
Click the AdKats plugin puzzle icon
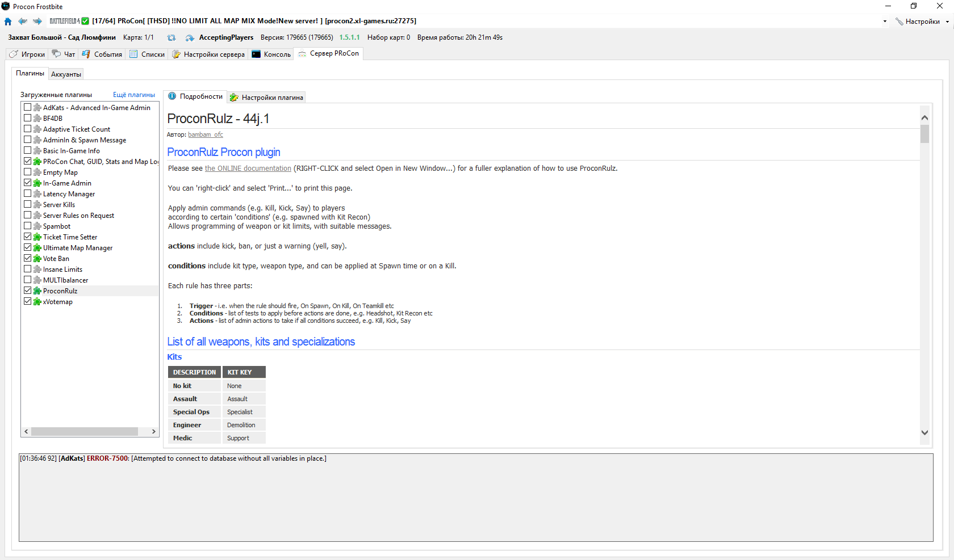point(37,108)
